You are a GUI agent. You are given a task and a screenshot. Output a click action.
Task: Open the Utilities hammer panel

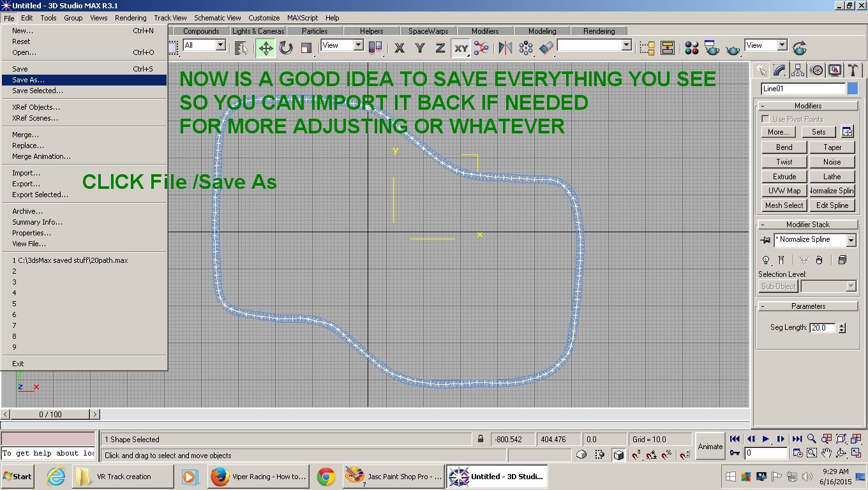click(853, 70)
